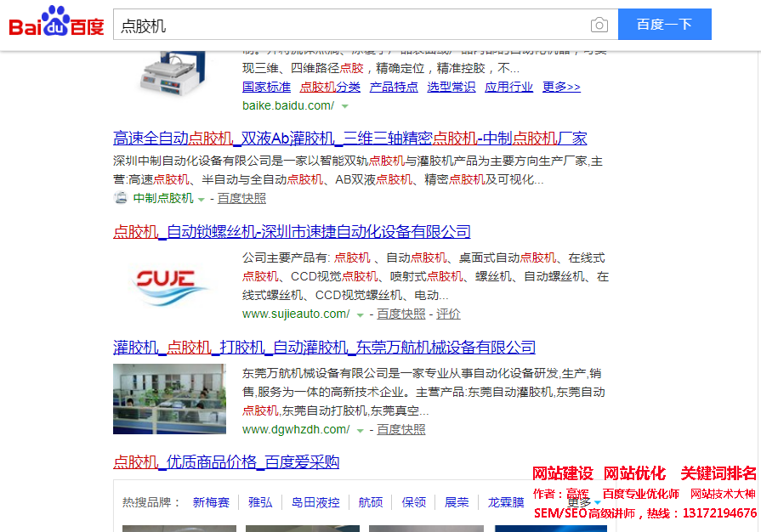Expand the arrow next to 中制点胶机 source
Screen dimensions: 761x532
coord(202,199)
